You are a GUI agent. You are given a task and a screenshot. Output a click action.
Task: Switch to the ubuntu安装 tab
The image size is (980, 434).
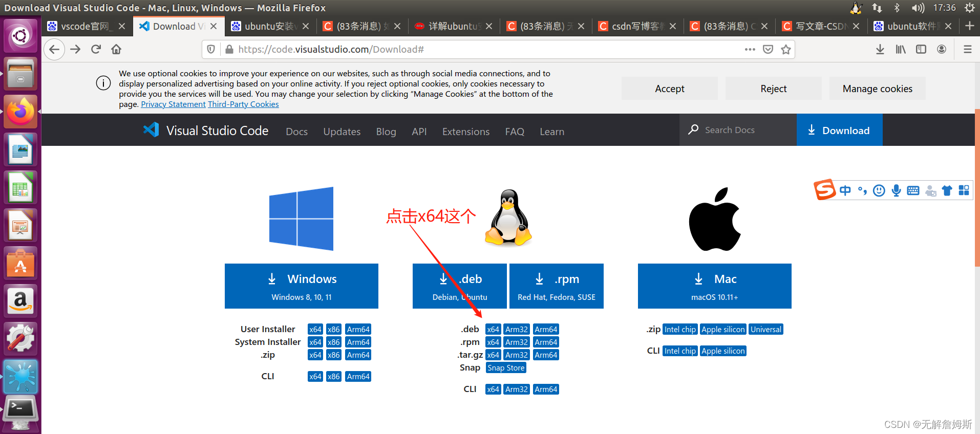pos(270,26)
